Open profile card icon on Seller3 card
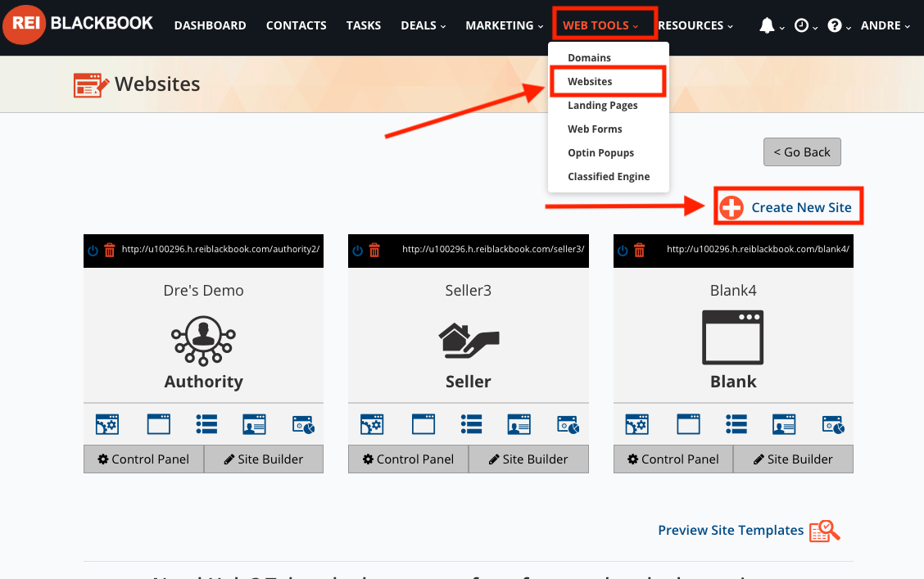The image size is (924, 579). pyautogui.click(x=519, y=424)
